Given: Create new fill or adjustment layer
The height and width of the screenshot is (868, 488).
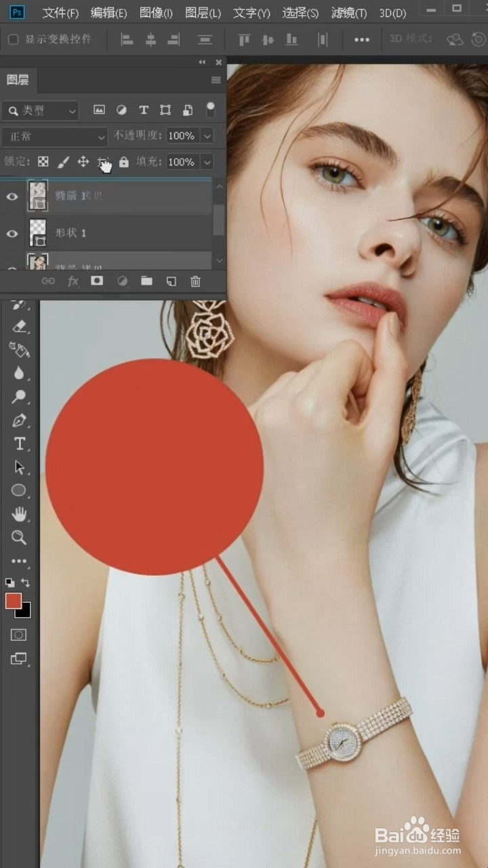Looking at the screenshot, I should coord(122,281).
